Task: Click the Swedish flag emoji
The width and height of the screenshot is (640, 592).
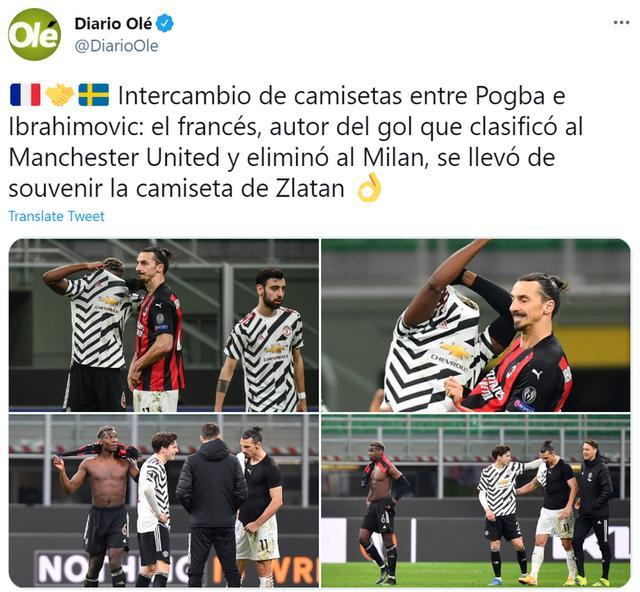Action: coord(93,95)
